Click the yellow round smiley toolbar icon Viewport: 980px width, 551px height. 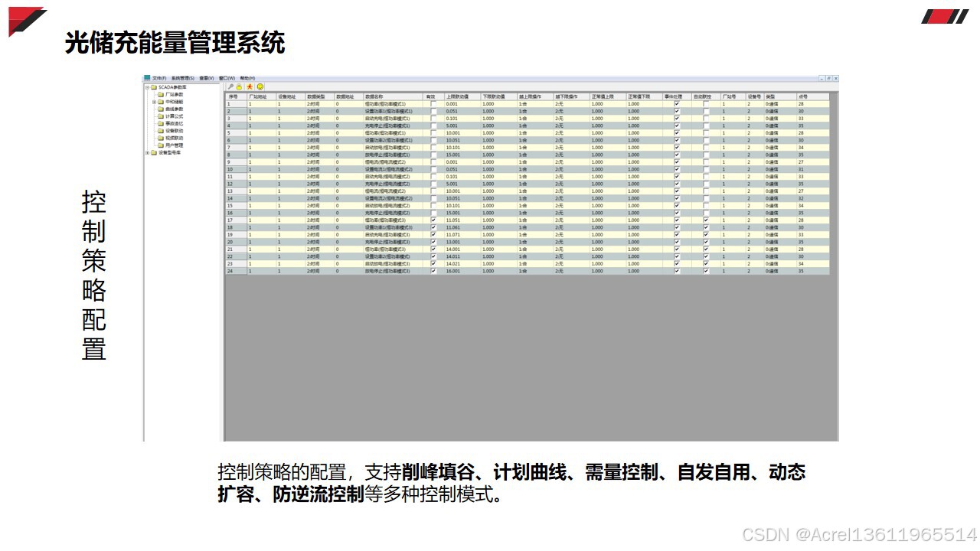click(x=260, y=86)
